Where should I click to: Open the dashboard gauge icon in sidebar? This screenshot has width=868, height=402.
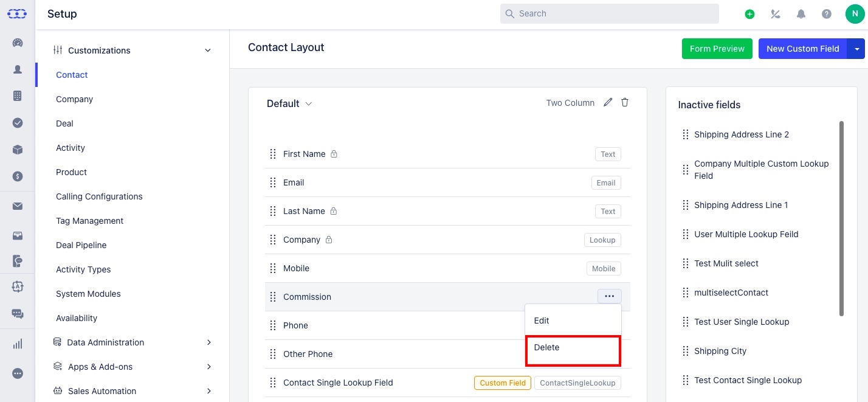pyautogui.click(x=18, y=43)
